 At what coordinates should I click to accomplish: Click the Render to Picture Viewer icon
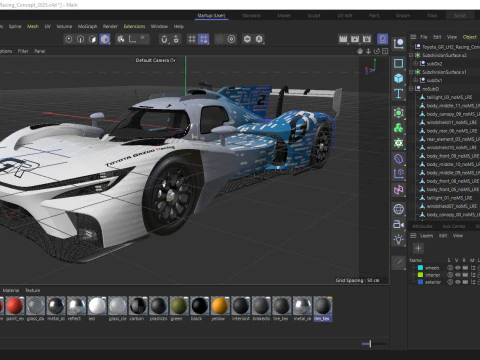(x=355, y=39)
